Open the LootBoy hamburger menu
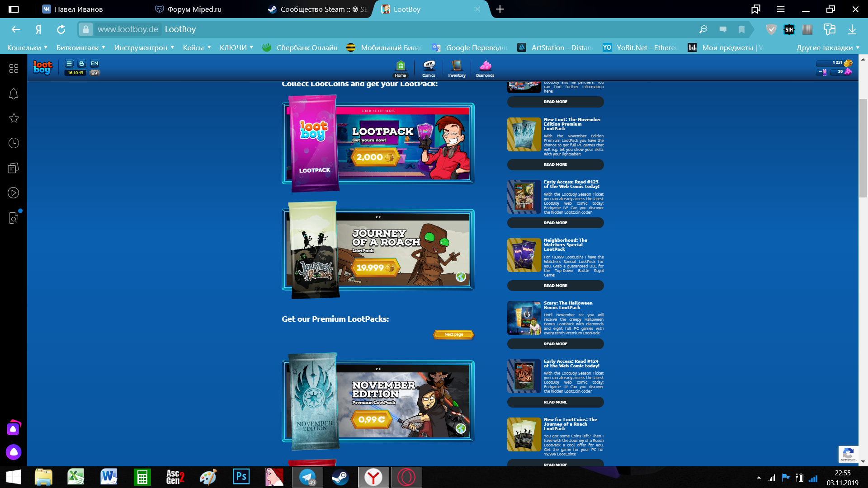This screenshot has height=488, width=868. pyautogui.click(x=69, y=64)
